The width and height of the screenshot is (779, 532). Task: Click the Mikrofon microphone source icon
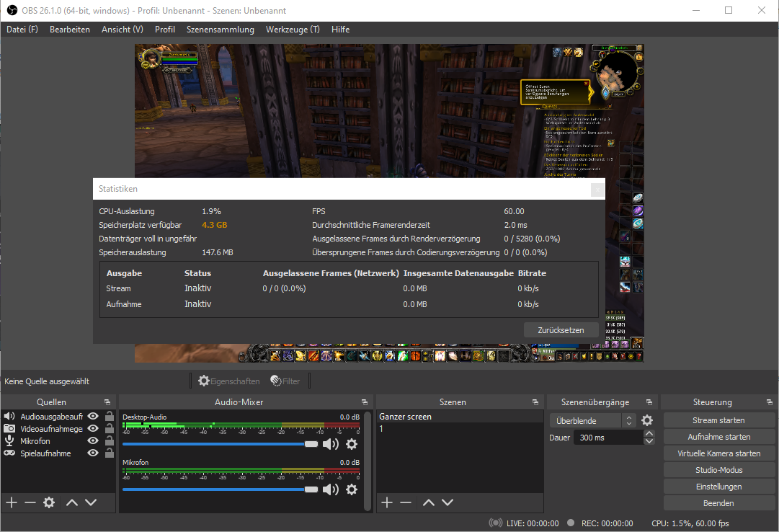point(9,441)
